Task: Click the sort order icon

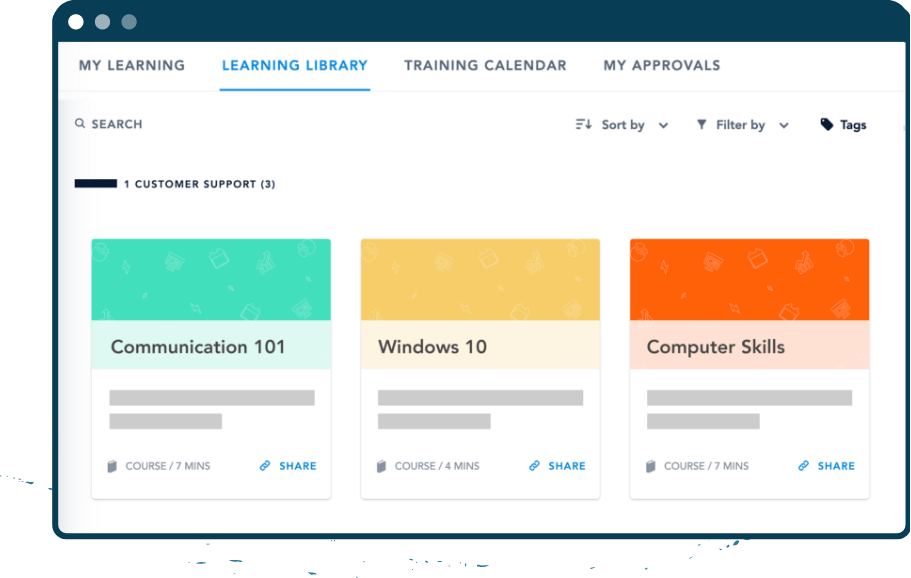Action: [x=583, y=124]
